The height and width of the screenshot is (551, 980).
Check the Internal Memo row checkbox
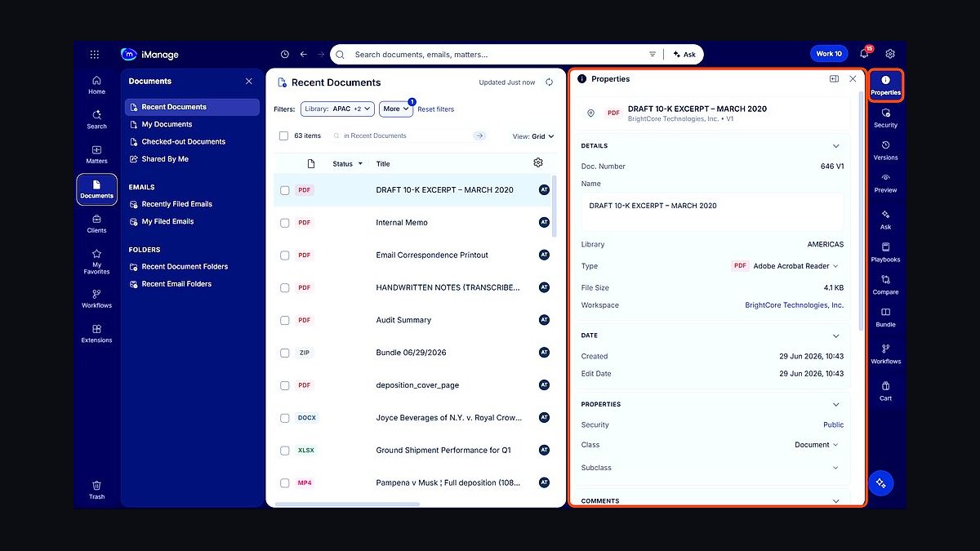(285, 223)
